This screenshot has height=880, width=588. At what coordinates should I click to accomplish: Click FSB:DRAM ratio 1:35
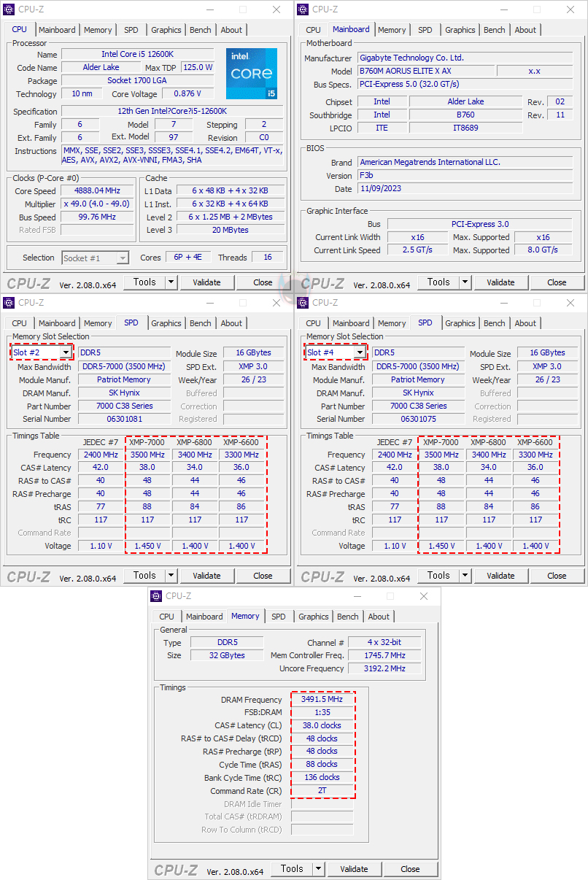[x=322, y=713]
